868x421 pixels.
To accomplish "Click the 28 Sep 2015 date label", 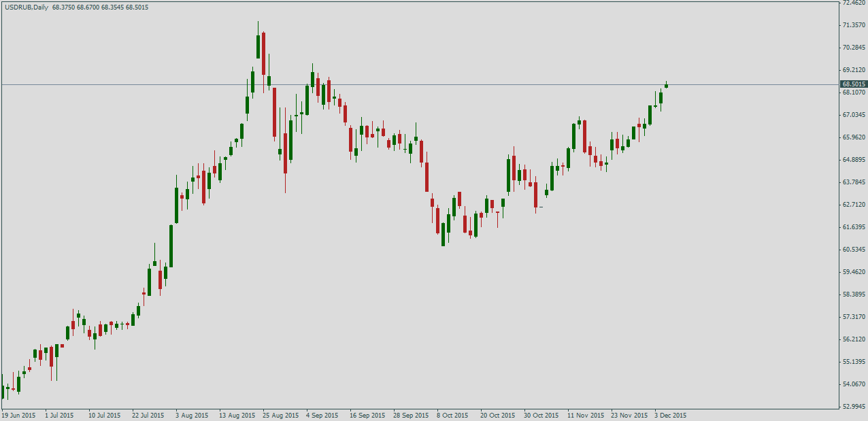I will pyautogui.click(x=411, y=415).
